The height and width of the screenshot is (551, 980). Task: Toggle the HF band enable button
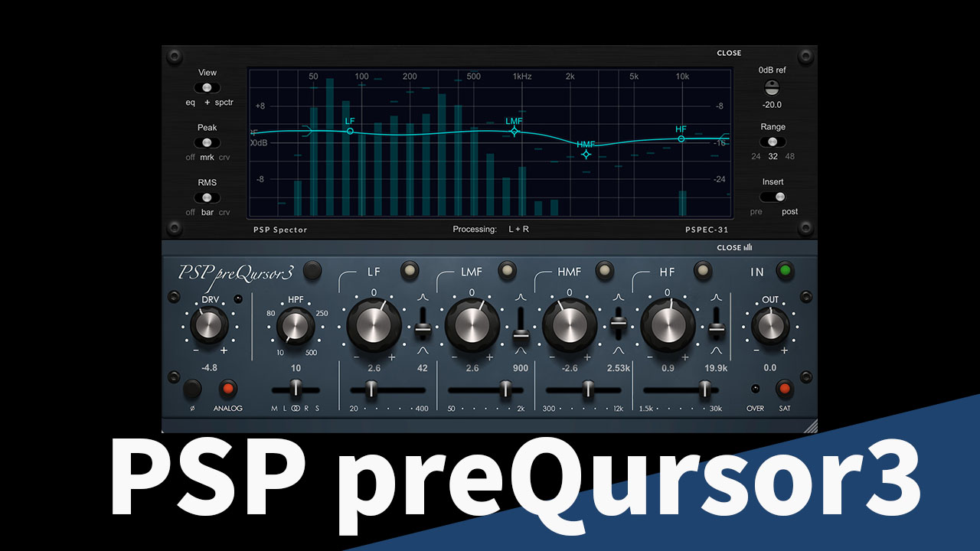(x=703, y=270)
